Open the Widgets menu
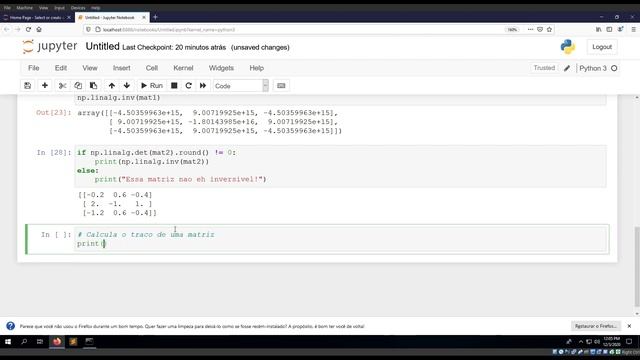The image size is (640, 360). pyautogui.click(x=221, y=68)
